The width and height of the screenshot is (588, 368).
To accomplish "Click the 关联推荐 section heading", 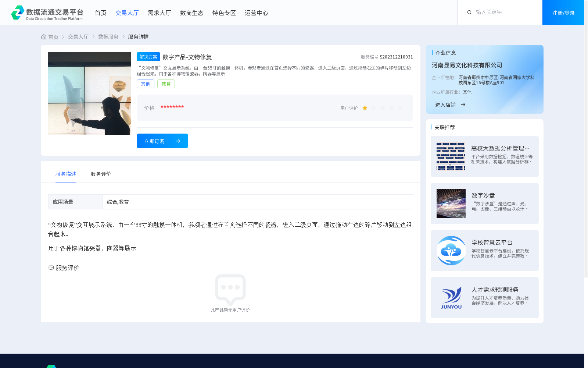I will coord(445,127).
